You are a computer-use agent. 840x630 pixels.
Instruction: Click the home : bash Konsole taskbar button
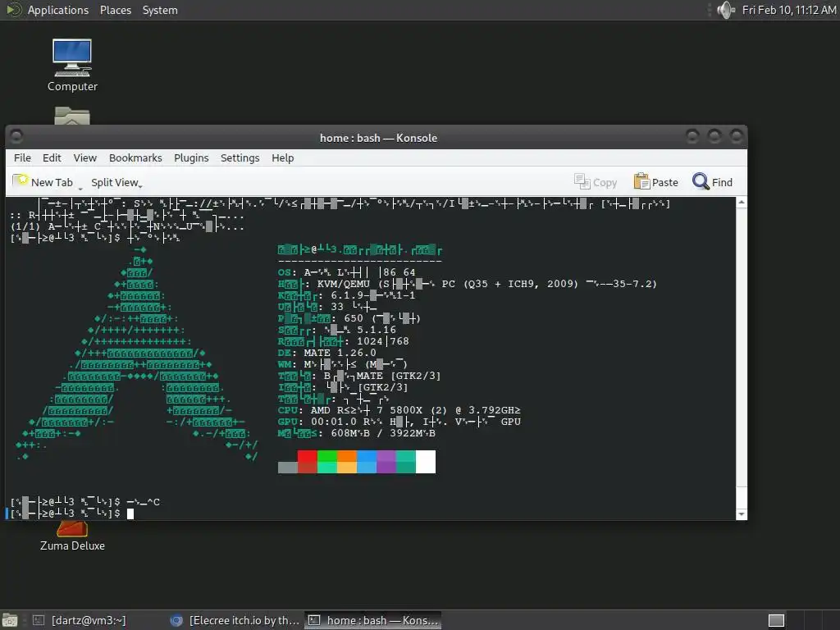click(x=373, y=620)
